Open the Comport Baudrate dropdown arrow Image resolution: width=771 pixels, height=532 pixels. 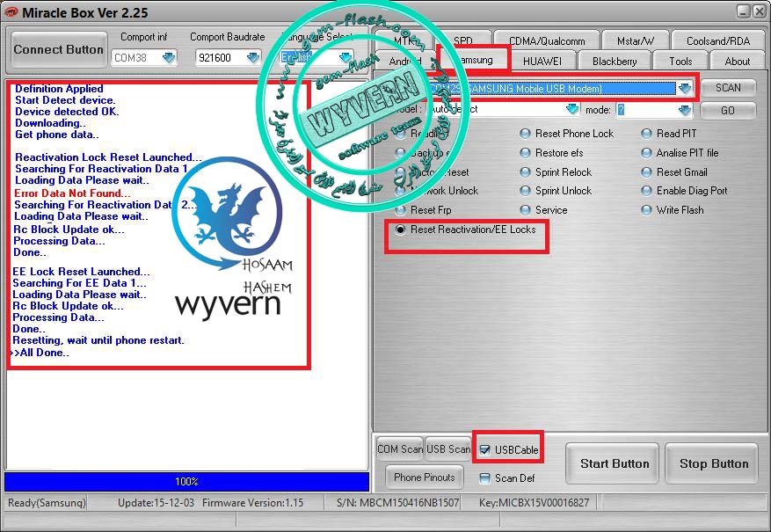pos(252,58)
